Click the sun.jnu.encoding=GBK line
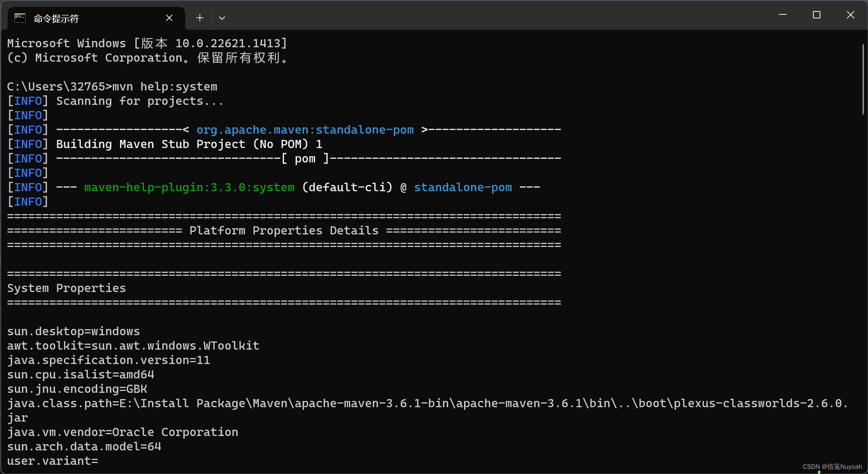Screen dimensions: 868x474 pyautogui.click(x=77, y=389)
